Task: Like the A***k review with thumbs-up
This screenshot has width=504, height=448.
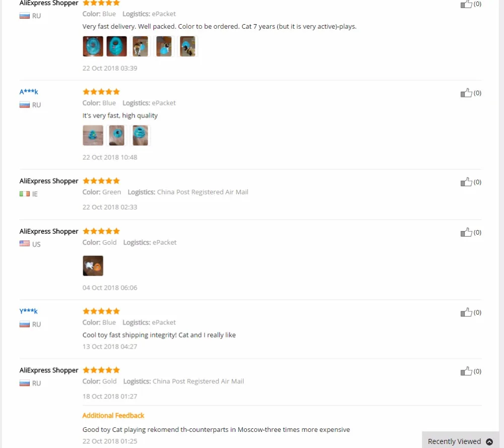Action: [466, 93]
